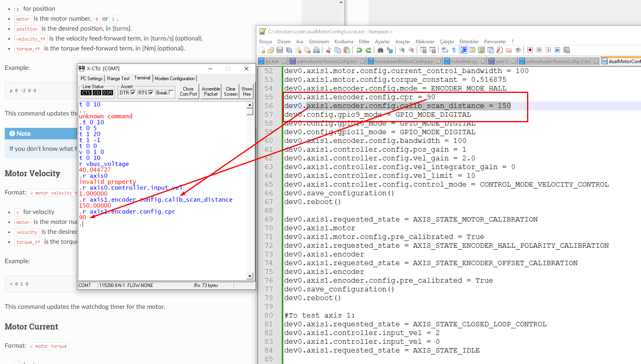The width and height of the screenshot is (641, 364).
Task: Open the Düzen menu
Action: (x=284, y=42)
